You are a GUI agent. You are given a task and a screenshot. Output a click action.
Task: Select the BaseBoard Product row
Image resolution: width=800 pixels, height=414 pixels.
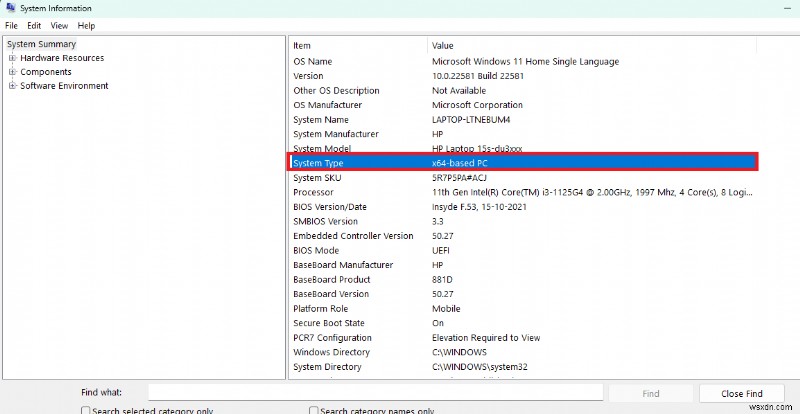click(x=522, y=280)
